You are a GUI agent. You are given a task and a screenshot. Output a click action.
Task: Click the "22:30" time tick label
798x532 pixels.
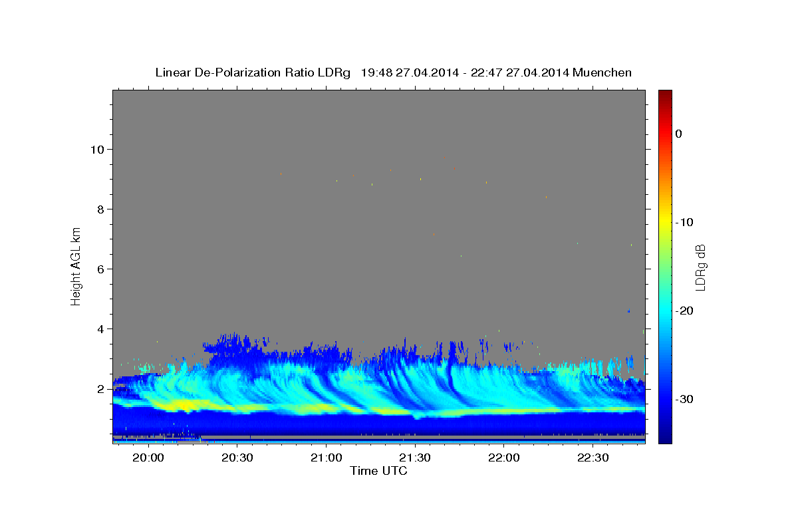coord(593,458)
